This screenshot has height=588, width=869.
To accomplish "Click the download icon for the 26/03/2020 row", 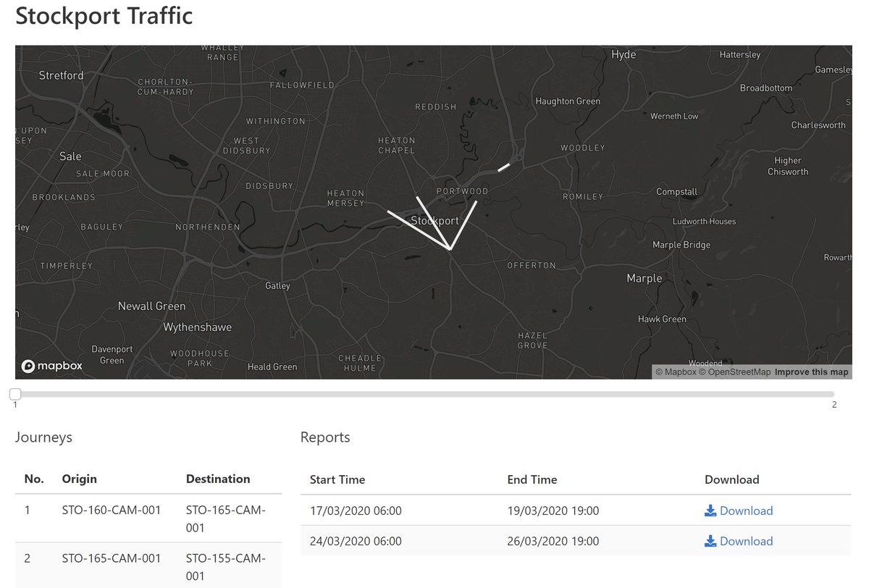I will coord(710,541).
